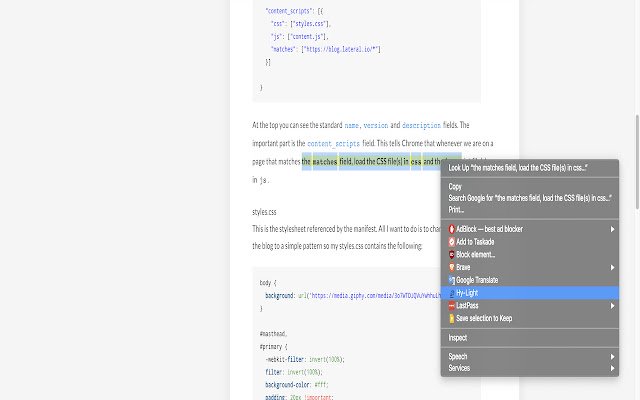This screenshot has width=640, height=400.
Task: Click the Brave lion icon
Action: [x=451, y=267]
